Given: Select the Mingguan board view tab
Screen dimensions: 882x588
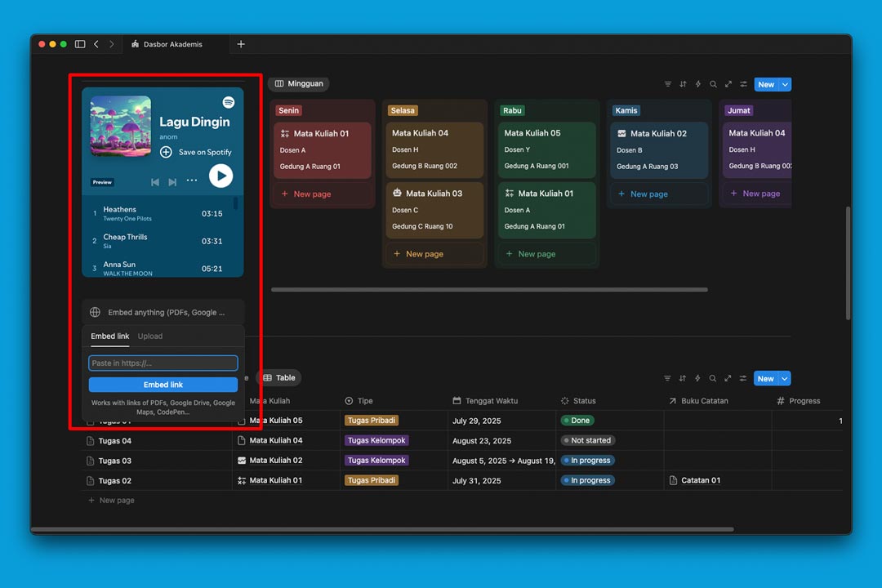Looking at the screenshot, I should 299,84.
